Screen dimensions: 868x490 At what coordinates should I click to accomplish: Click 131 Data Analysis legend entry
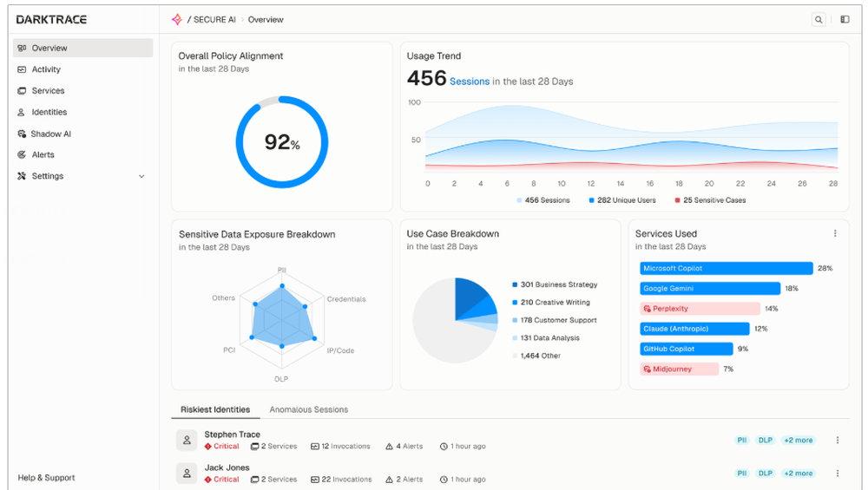546,338
